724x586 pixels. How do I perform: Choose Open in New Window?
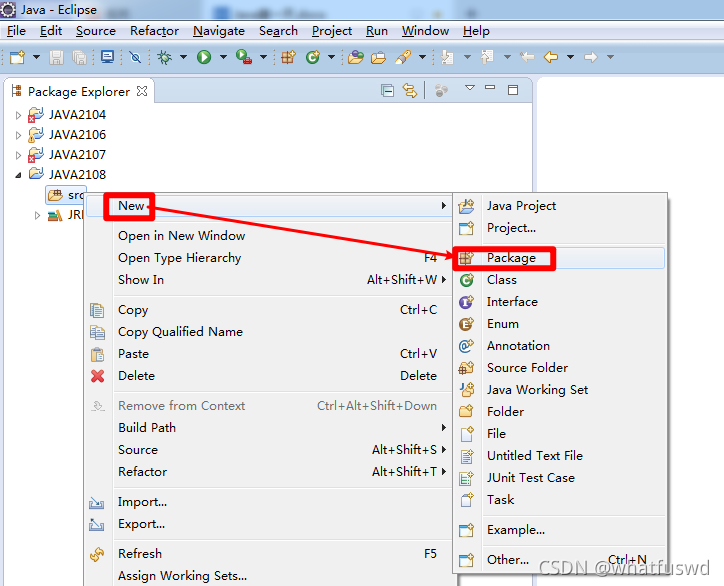point(268,236)
